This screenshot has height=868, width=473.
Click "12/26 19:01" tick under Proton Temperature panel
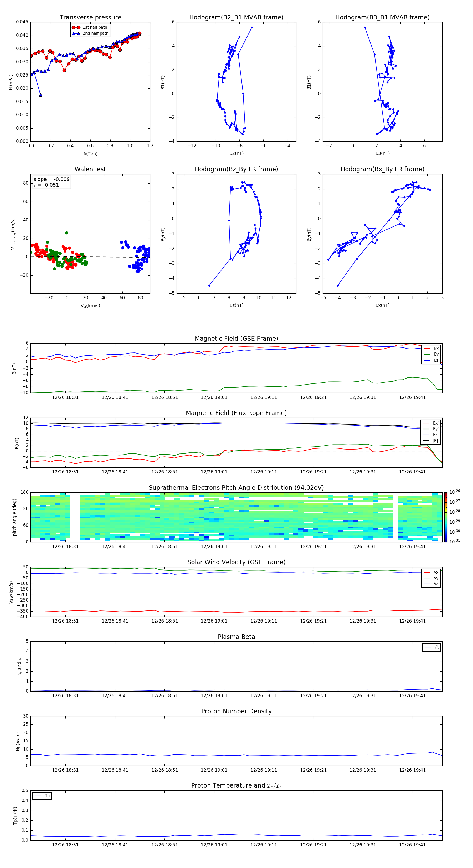(x=214, y=845)
